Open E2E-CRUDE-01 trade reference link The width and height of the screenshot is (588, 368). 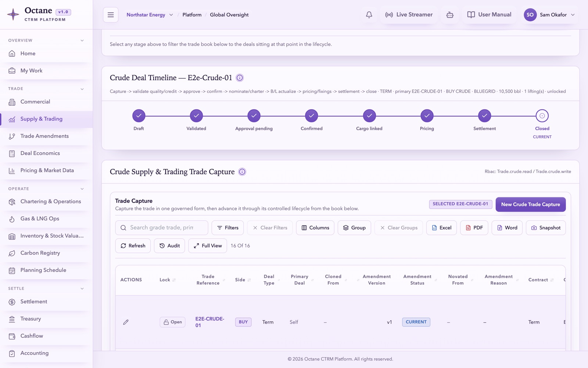[x=209, y=322]
